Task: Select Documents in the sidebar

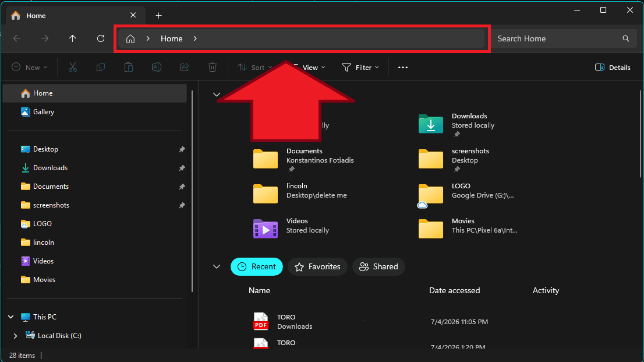Action: point(94,187)
